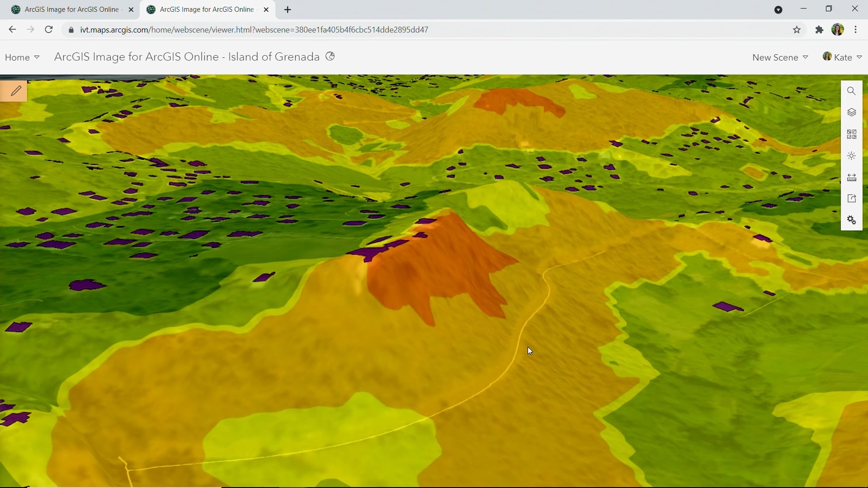Viewport: 868px width, 488px height.
Task: Go forward in browser history
Action: point(30,30)
